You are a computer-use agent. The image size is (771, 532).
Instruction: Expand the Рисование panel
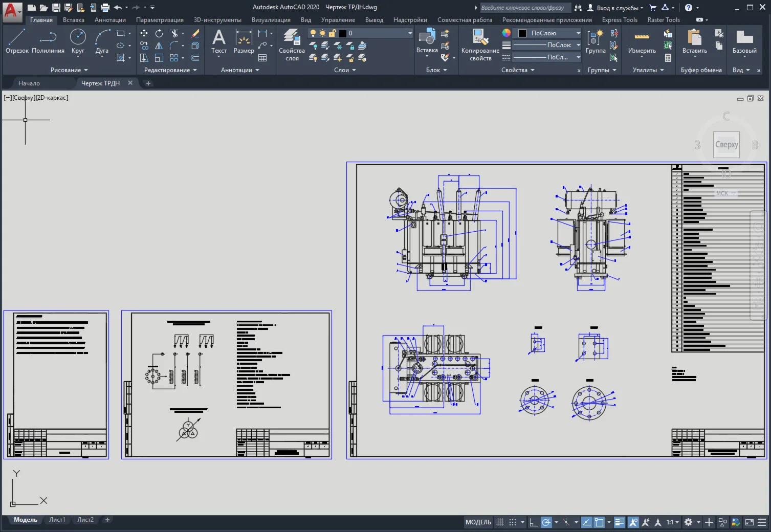69,70
